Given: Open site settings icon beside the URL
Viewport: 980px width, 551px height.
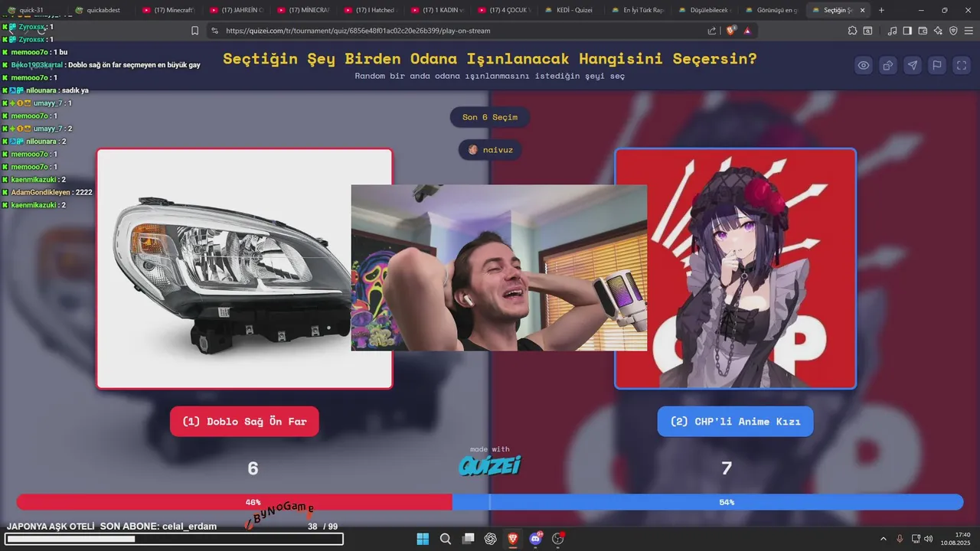Looking at the screenshot, I should click(214, 31).
